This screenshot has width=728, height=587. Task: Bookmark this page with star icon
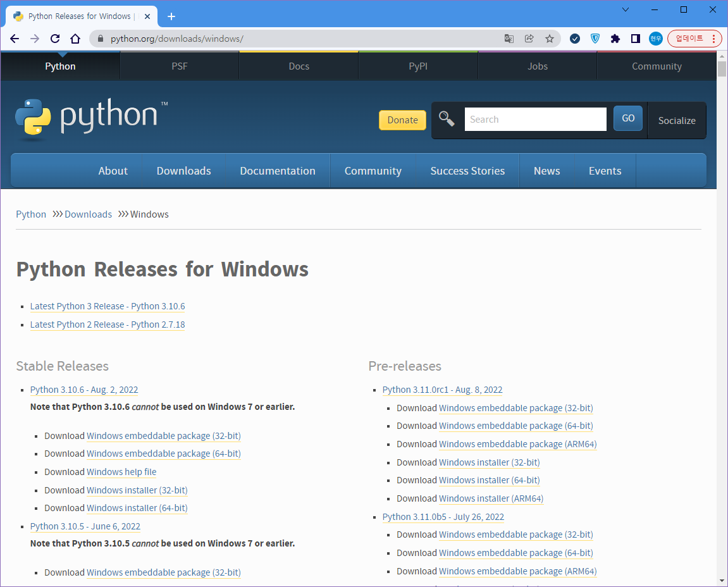point(550,39)
